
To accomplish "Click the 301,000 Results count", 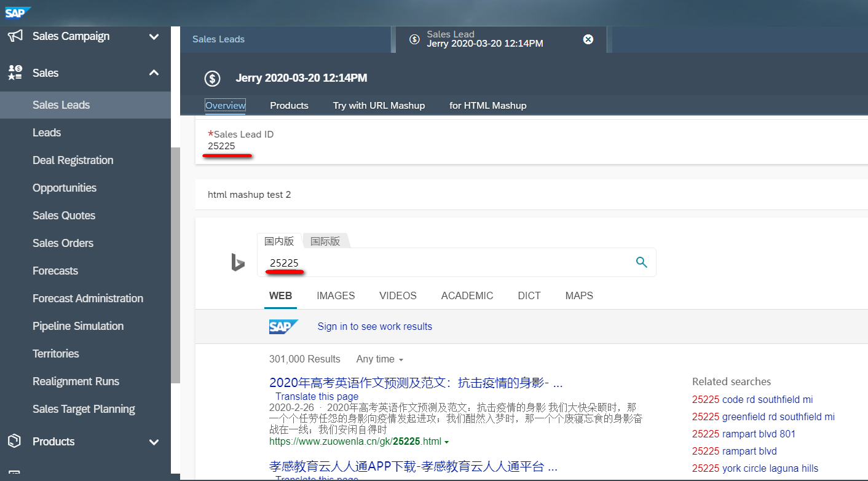I will [x=304, y=359].
